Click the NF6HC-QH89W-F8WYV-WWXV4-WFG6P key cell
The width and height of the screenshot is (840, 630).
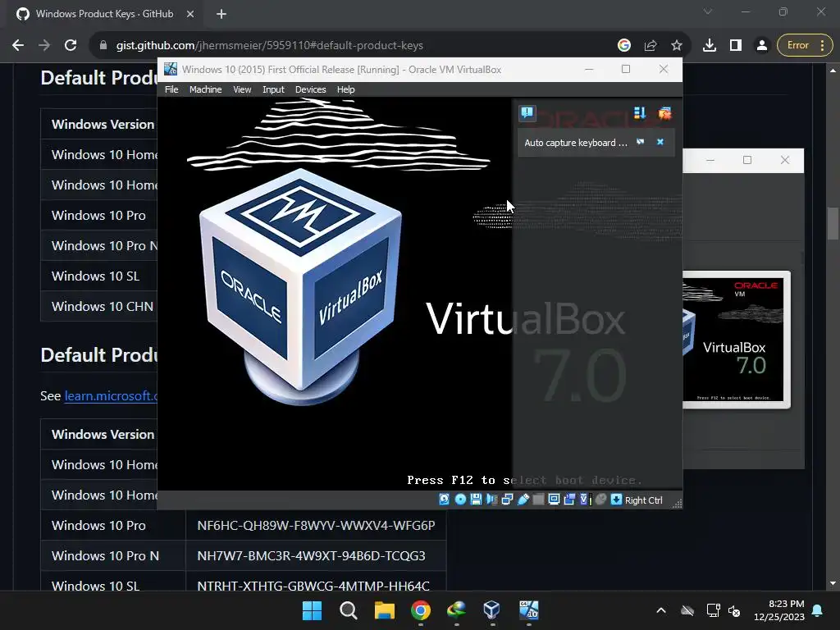point(316,526)
